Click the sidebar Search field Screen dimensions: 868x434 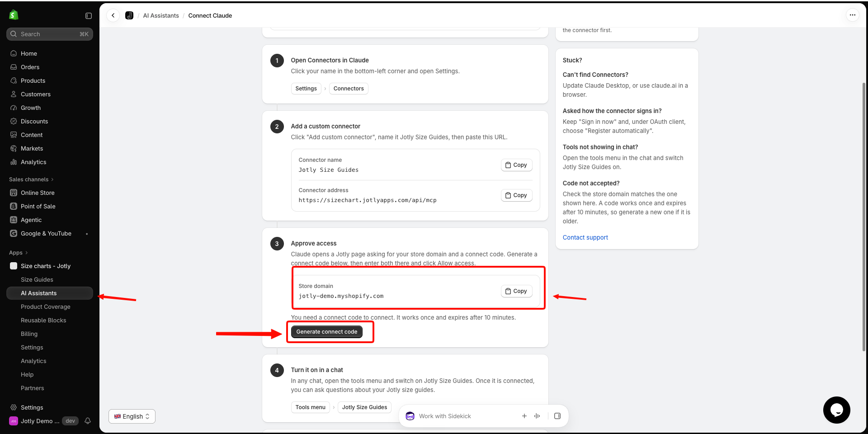(x=50, y=34)
